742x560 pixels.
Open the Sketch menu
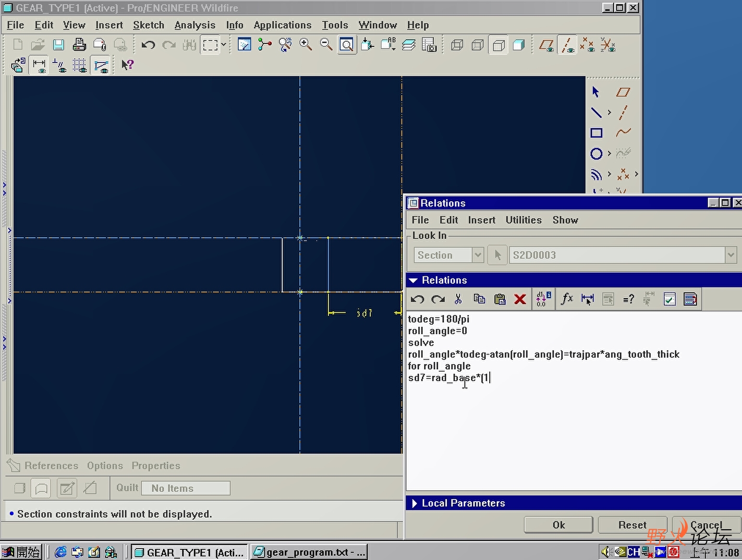coord(149,25)
